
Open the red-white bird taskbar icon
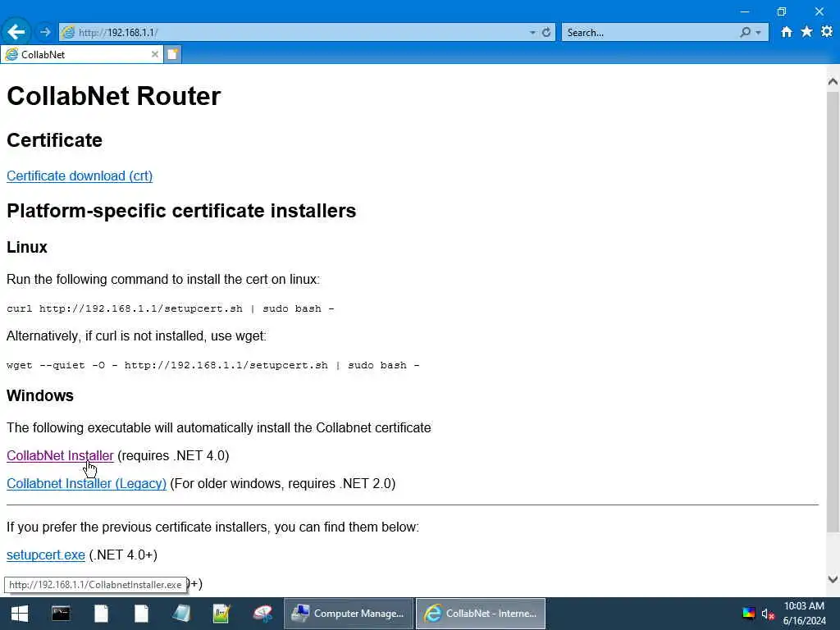(x=262, y=614)
